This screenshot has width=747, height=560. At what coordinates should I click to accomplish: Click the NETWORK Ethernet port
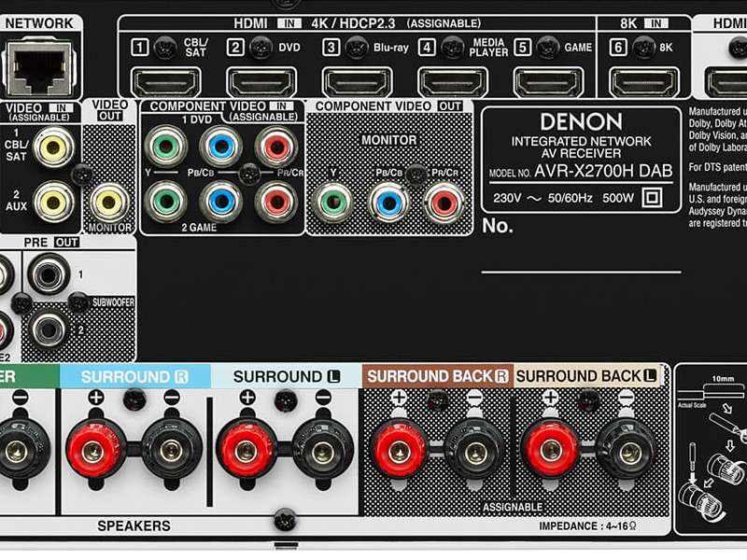[39, 66]
